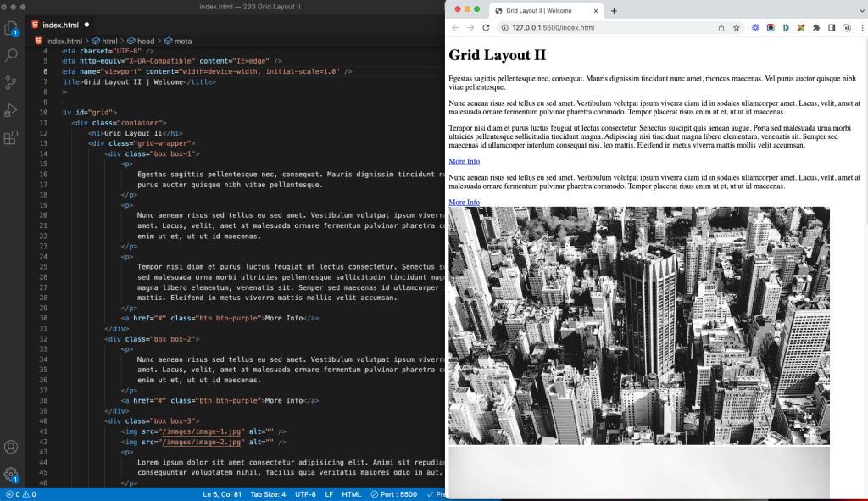Image resolution: width=868 pixels, height=501 pixels.
Task: Select Grid Layout II | Welcome browser tab
Action: point(546,10)
